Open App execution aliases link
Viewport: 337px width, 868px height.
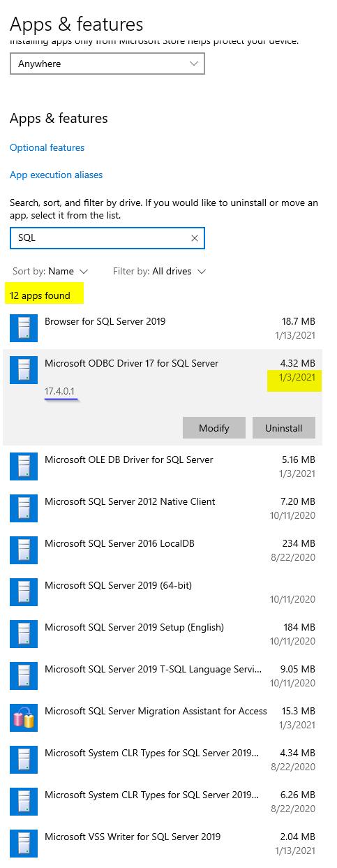point(57,175)
